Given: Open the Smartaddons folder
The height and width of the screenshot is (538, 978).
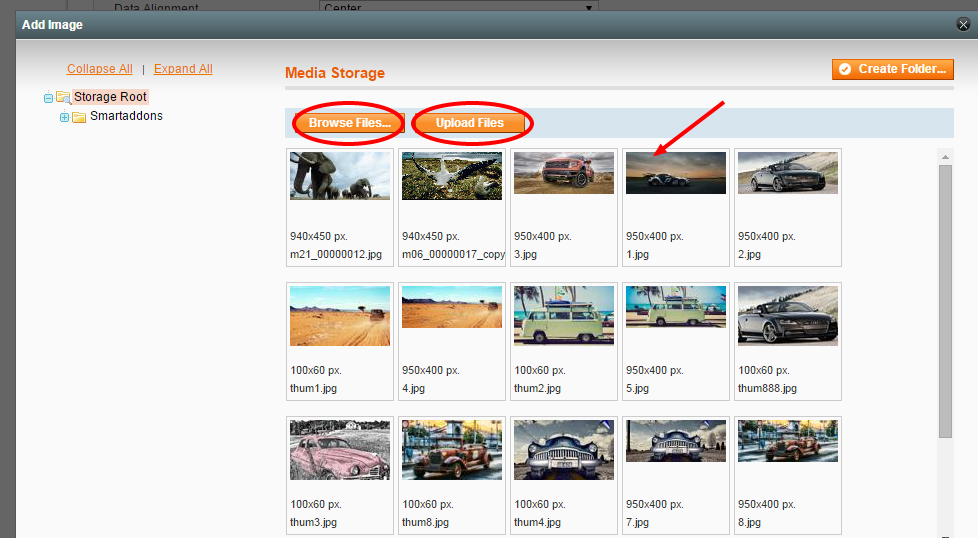Looking at the screenshot, I should (126, 116).
